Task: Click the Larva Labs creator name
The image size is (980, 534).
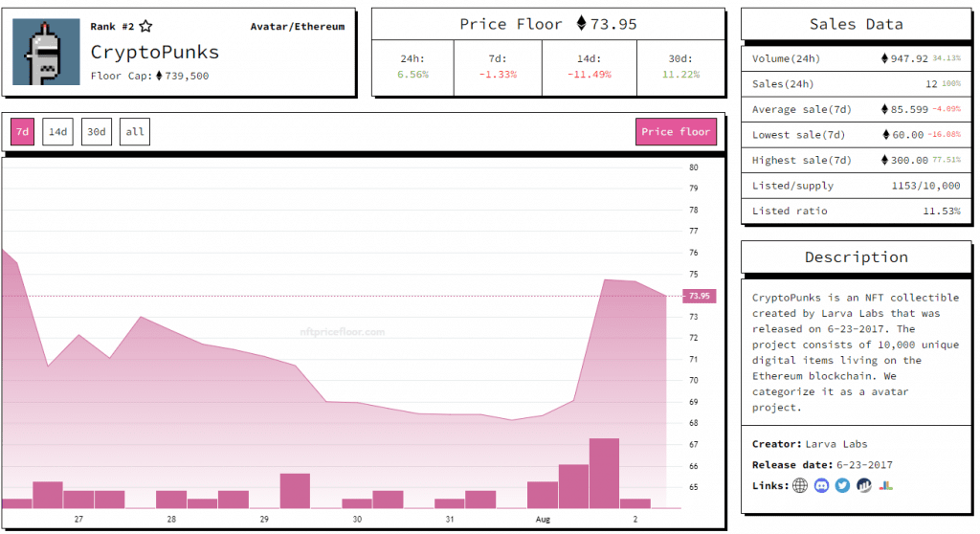Action: 836,444
